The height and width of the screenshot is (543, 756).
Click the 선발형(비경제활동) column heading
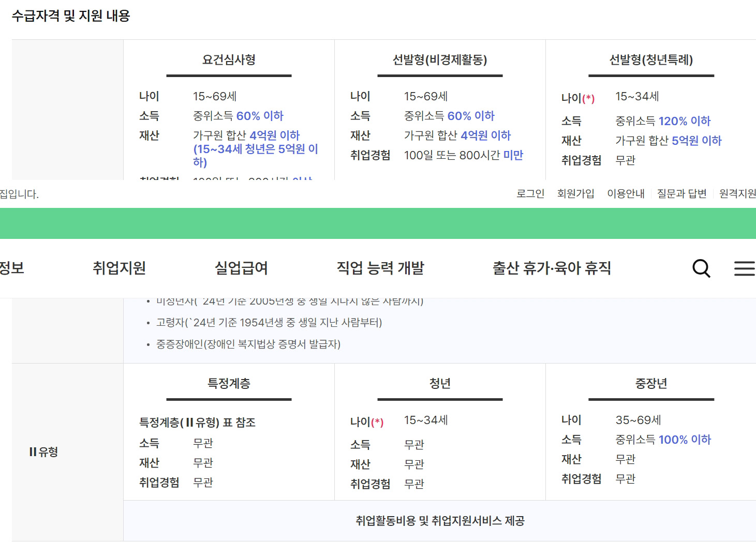click(440, 60)
